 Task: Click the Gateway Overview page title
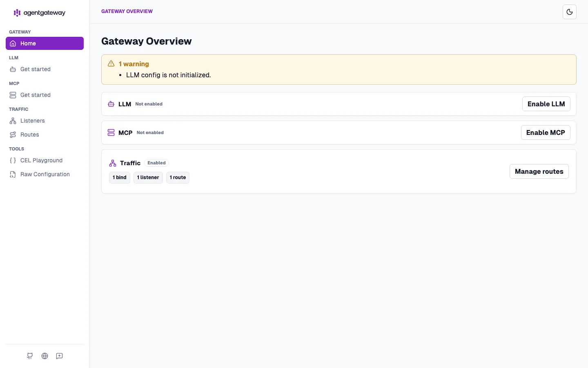point(147,41)
